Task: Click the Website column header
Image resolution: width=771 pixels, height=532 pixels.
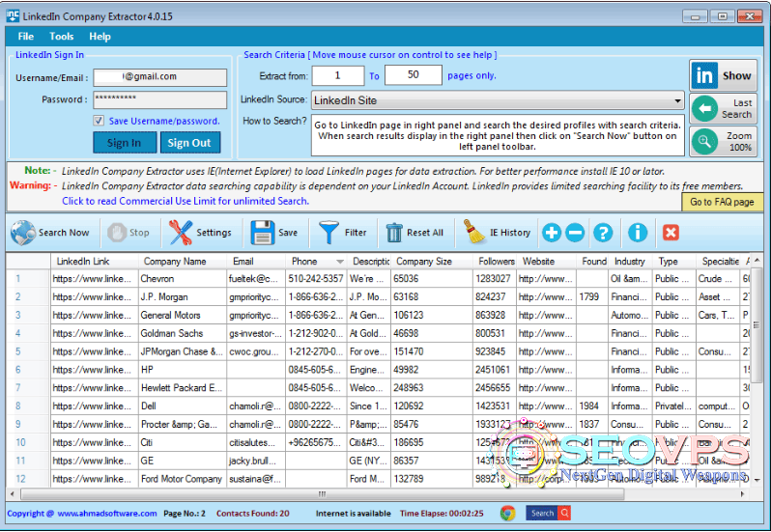Action: (x=546, y=262)
